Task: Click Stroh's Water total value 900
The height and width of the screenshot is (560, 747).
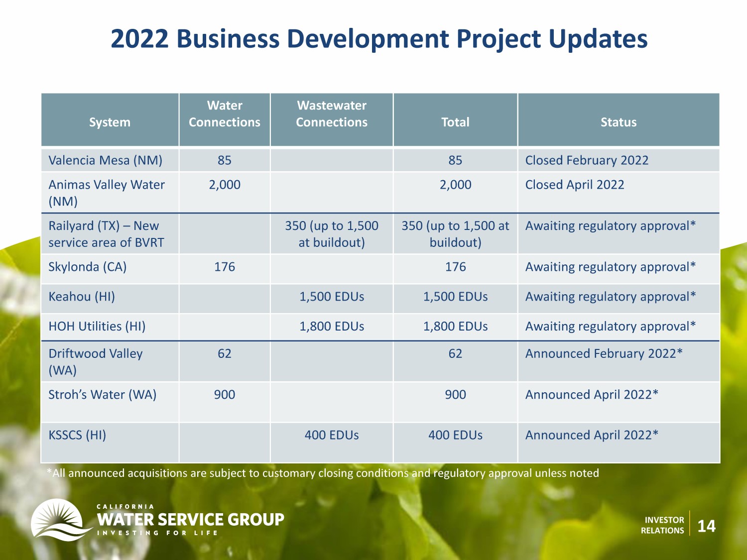Action: (455, 395)
